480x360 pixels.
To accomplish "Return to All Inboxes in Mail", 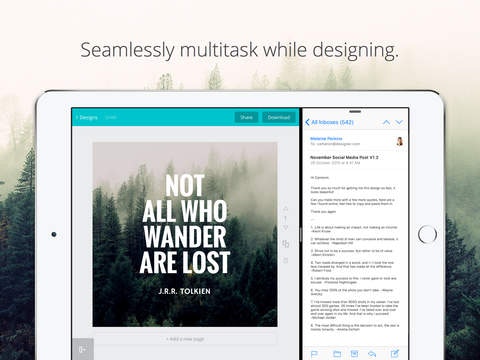I will click(x=329, y=122).
